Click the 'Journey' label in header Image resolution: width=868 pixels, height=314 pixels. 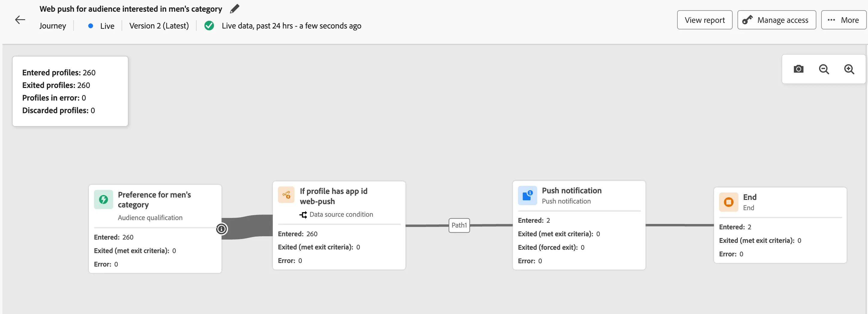(x=53, y=26)
